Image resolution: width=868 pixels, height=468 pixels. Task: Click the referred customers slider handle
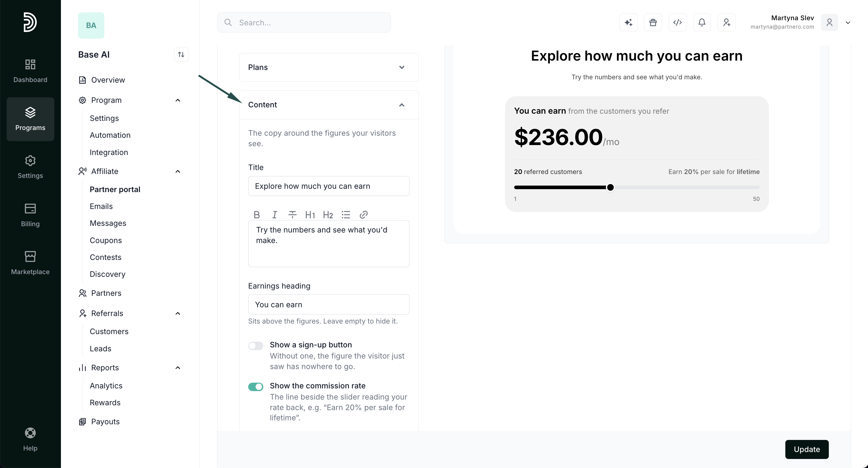click(x=610, y=187)
